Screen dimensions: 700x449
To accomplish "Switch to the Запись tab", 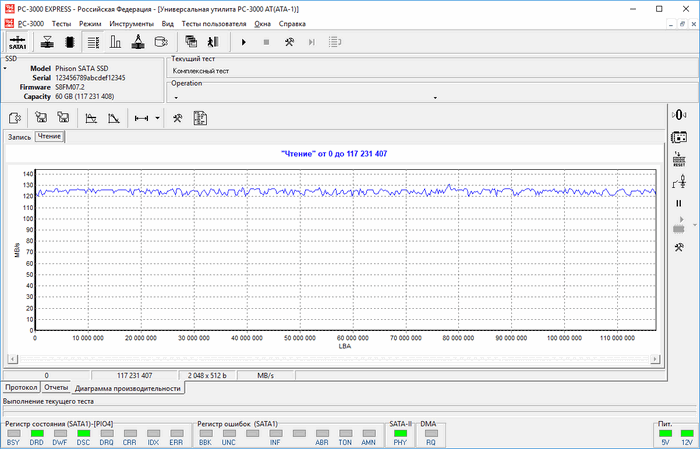I will point(19,136).
